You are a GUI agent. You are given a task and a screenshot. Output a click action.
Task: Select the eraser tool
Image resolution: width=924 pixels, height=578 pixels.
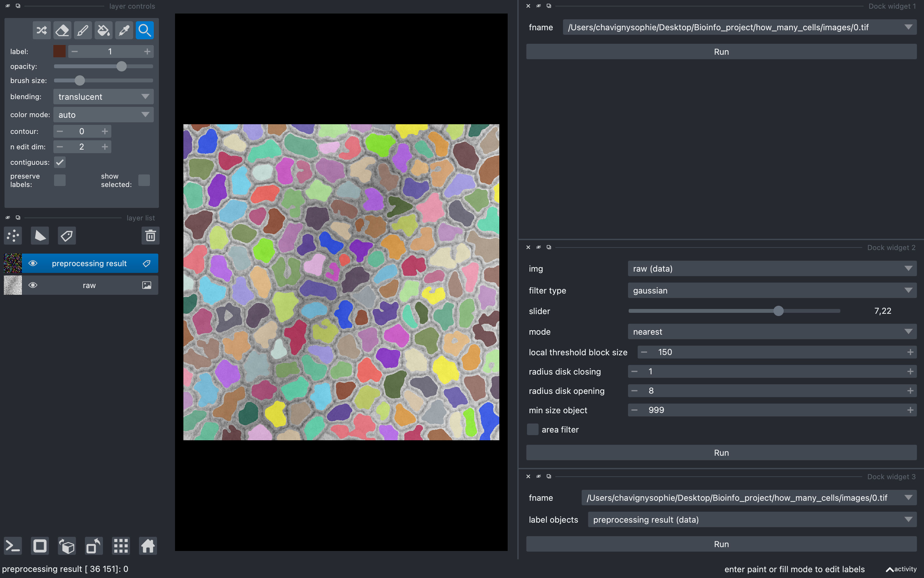click(x=62, y=30)
